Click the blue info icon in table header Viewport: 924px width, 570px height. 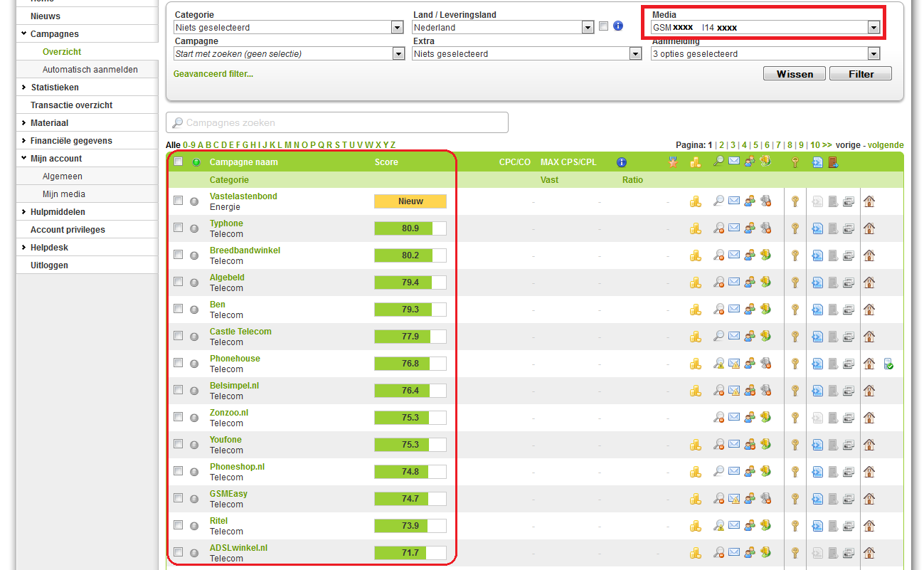click(x=622, y=162)
